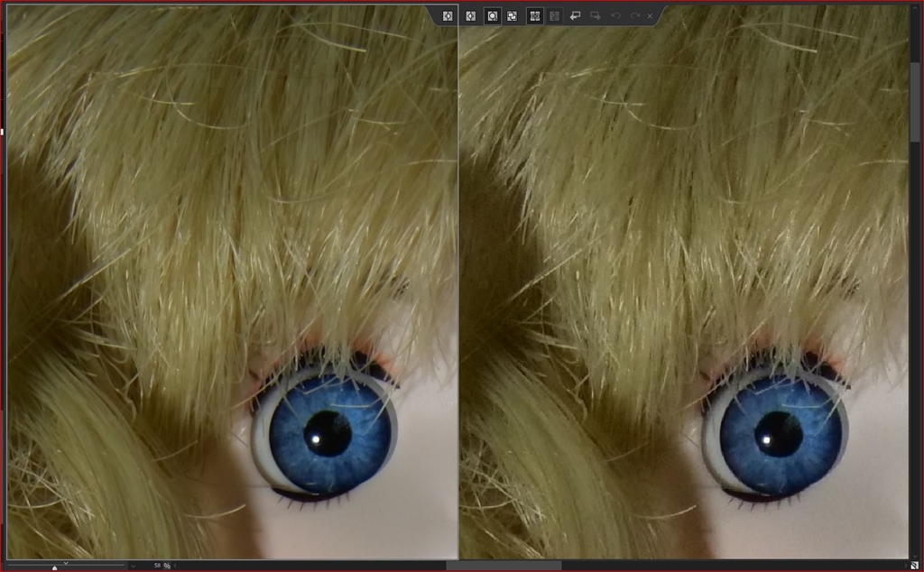
Task: Click the horizontal scrollbar thumb at the bottom
Action: tap(504, 566)
